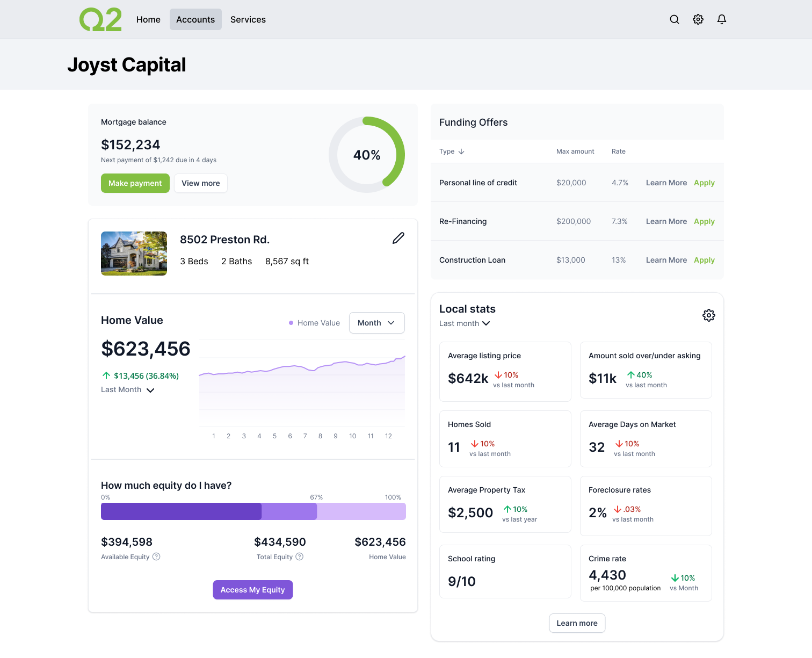Click Available Equity help icon
The image size is (812, 658).
pos(156,556)
